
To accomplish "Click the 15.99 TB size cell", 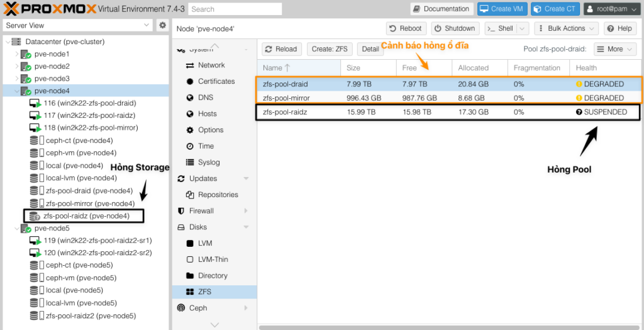I will tap(360, 112).
